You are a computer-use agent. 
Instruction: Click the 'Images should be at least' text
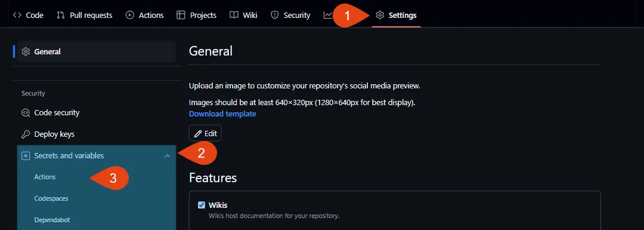click(x=302, y=102)
